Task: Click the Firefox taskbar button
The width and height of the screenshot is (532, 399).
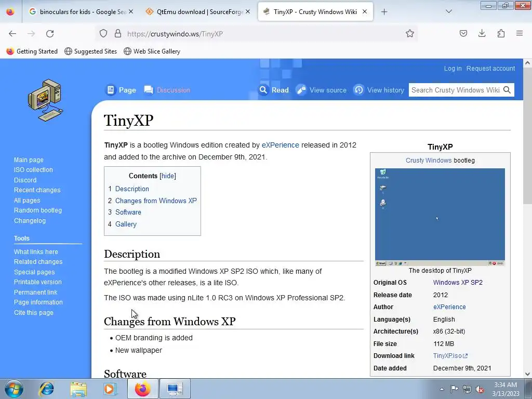Action: point(142,389)
